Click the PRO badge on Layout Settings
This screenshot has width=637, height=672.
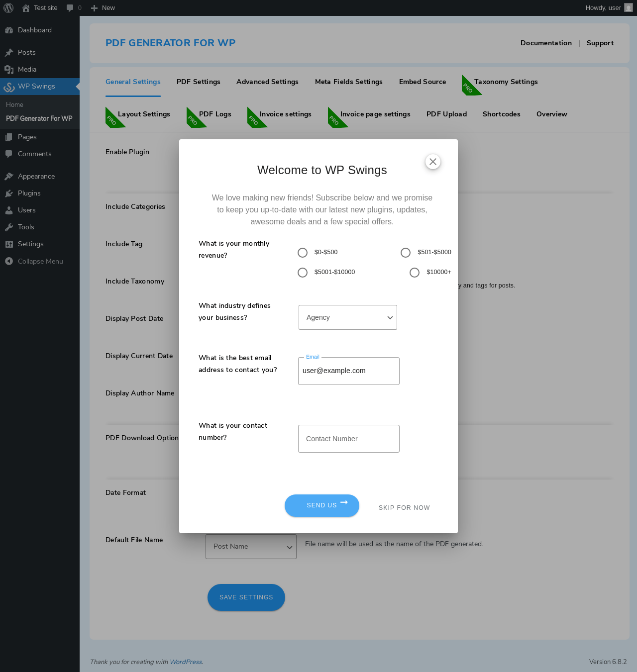click(112, 120)
